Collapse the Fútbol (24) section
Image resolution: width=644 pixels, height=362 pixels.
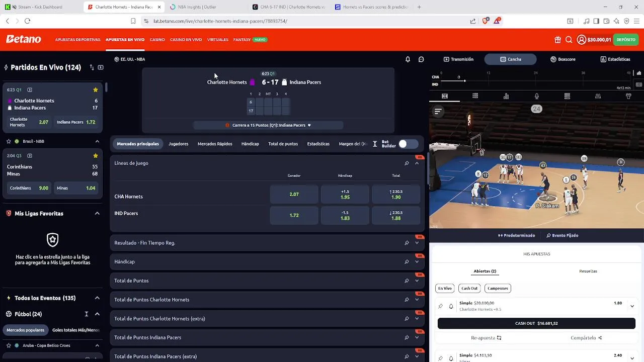(97, 314)
